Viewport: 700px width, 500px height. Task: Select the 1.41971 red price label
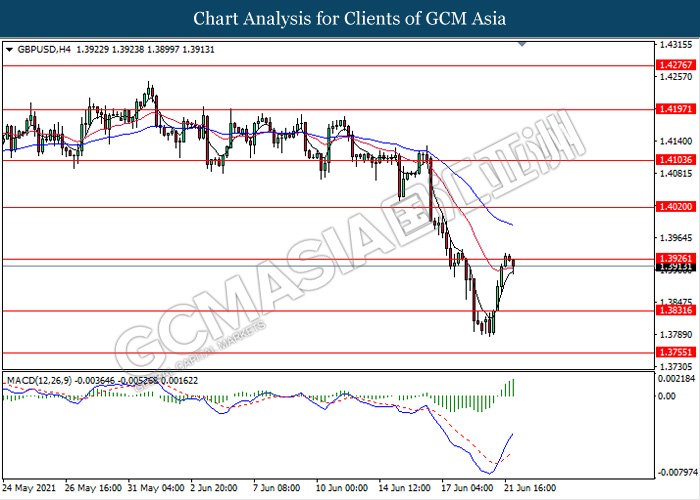(676, 109)
